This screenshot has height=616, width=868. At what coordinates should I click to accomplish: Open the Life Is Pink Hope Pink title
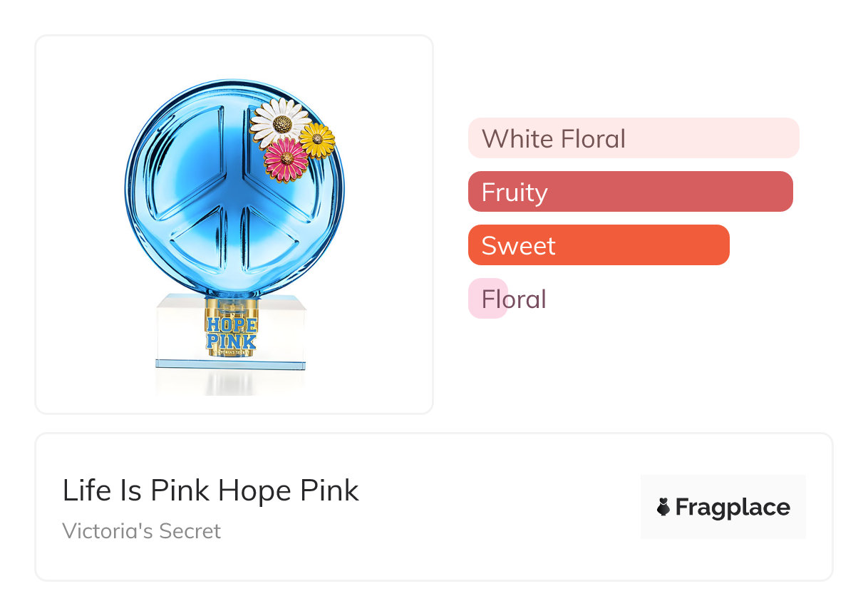(x=211, y=491)
